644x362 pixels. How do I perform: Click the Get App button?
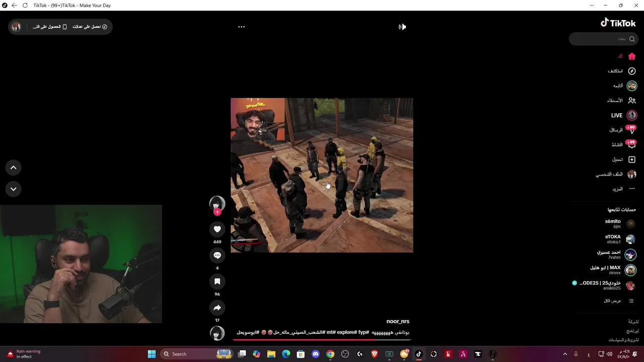(50, 27)
